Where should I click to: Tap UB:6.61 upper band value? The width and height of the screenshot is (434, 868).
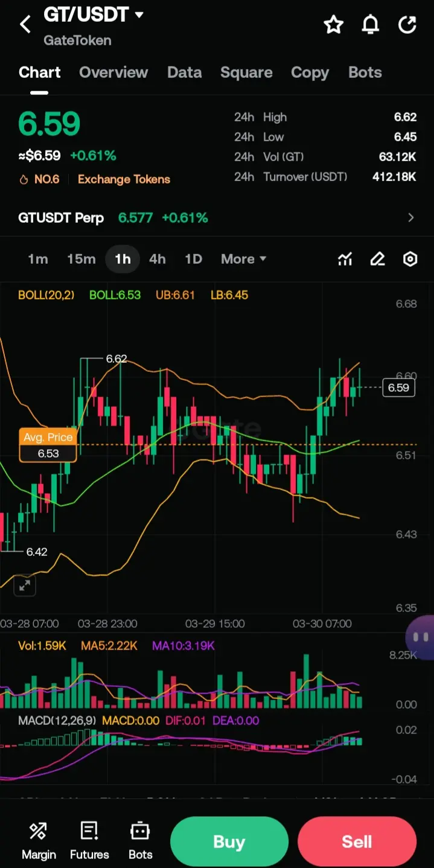175,295
